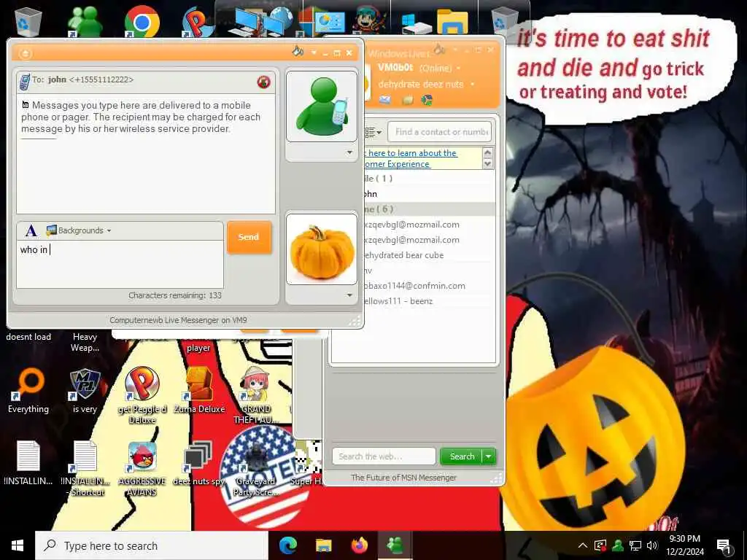Open the chat window's show menu arrow

[314, 52]
